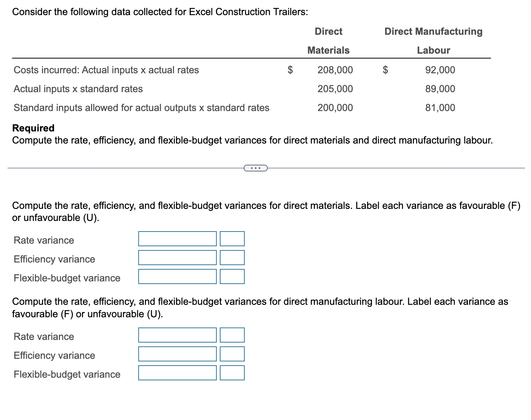
Task: Click the labour Rate variance amount field
Action: pos(177,335)
